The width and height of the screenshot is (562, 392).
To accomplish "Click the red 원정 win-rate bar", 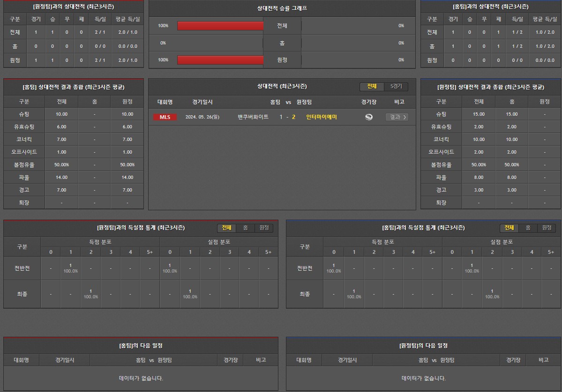I will [x=220, y=60].
